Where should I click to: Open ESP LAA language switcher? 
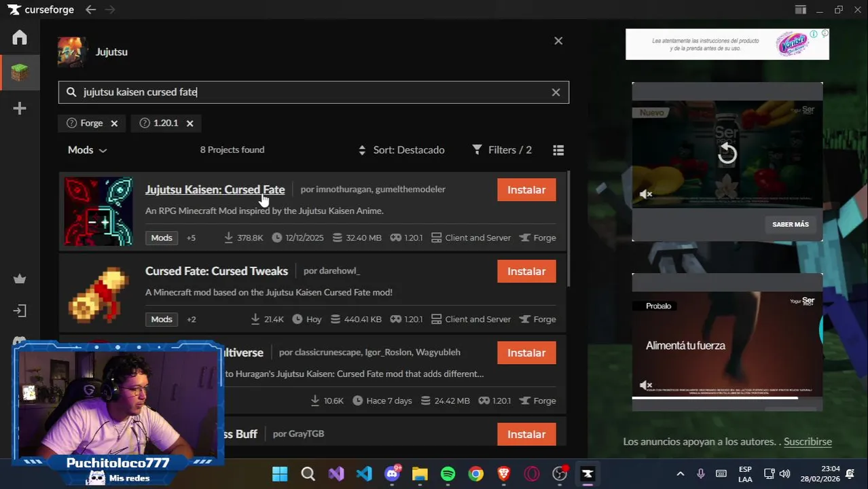tap(745, 474)
